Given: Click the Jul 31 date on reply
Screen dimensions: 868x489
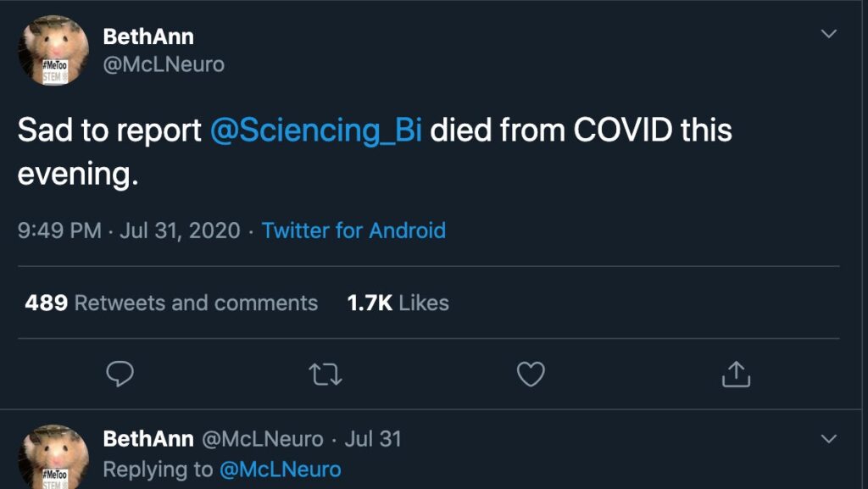Looking at the screenshot, I should 373,439.
